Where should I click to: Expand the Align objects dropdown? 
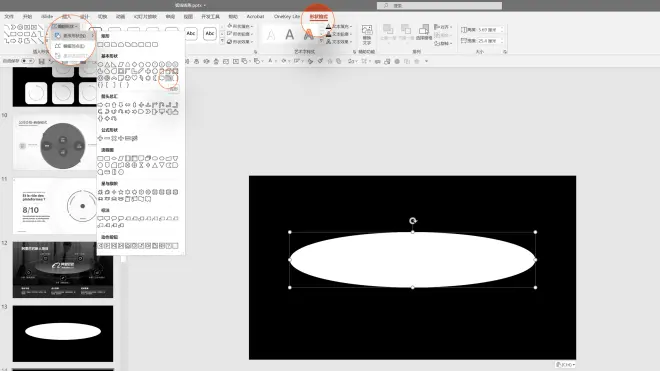click(x=443, y=27)
